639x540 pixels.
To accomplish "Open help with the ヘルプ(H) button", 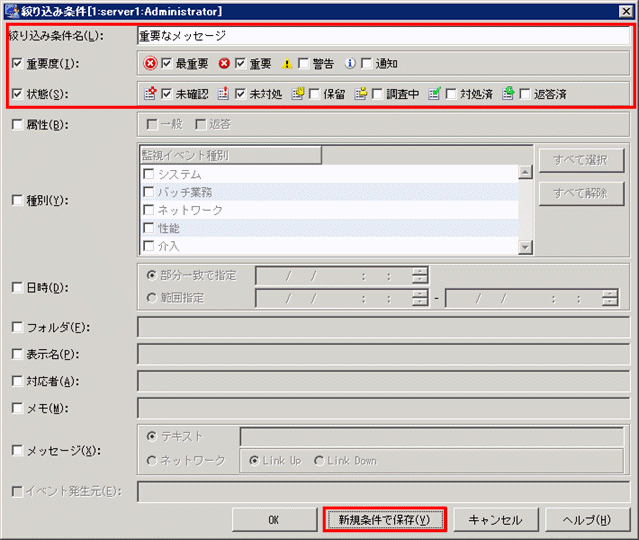I will tap(587, 520).
